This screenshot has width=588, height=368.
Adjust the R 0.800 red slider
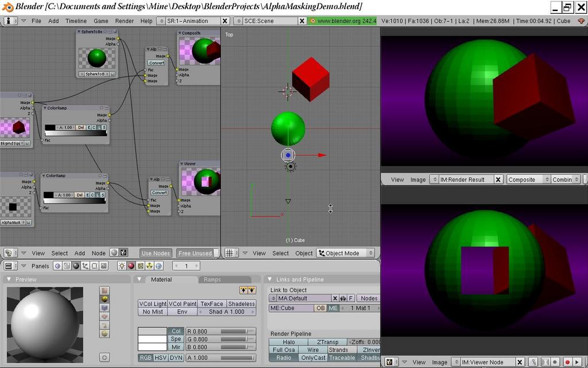[x=221, y=331]
